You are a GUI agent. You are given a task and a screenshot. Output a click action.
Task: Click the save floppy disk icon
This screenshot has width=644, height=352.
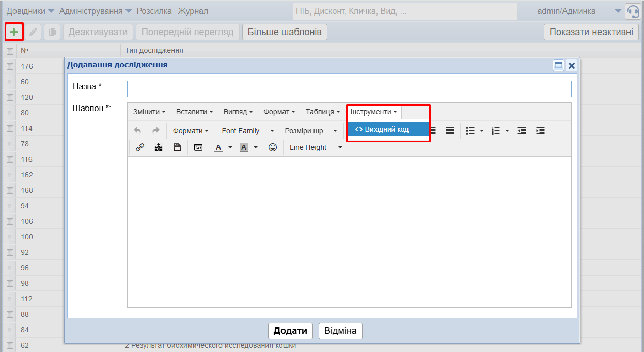(x=177, y=147)
